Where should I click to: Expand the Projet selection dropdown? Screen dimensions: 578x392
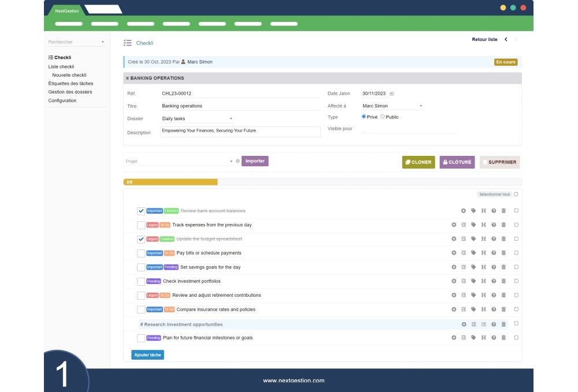232,161
